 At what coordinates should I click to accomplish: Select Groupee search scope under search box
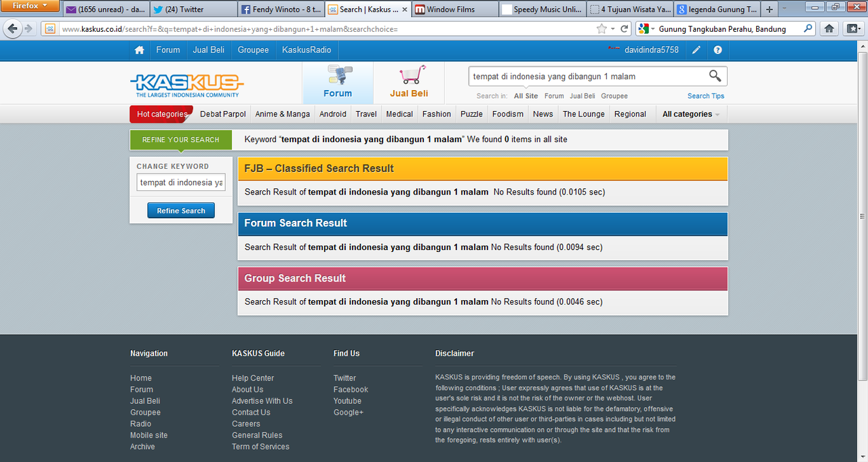click(614, 96)
